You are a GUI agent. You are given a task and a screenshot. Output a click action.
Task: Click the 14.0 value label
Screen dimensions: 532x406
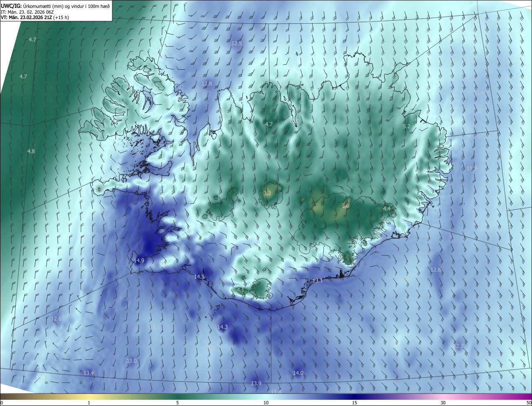[298, 373]
